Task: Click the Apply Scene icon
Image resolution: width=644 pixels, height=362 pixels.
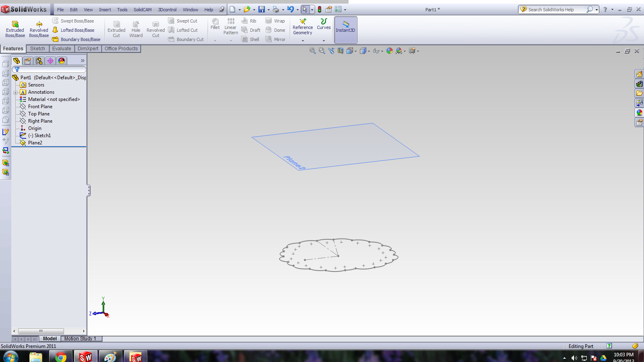Action: pyautogui.click(x=399, y=51)
